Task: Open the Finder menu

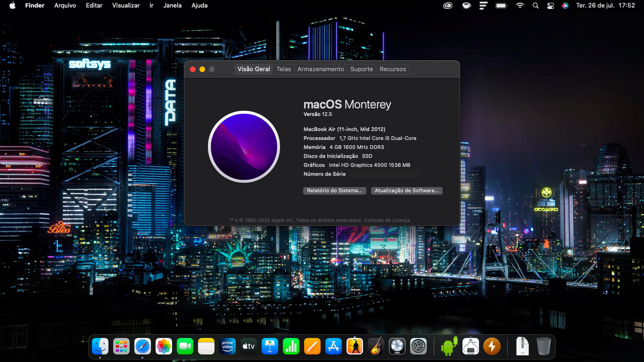Action: point(34,6)
